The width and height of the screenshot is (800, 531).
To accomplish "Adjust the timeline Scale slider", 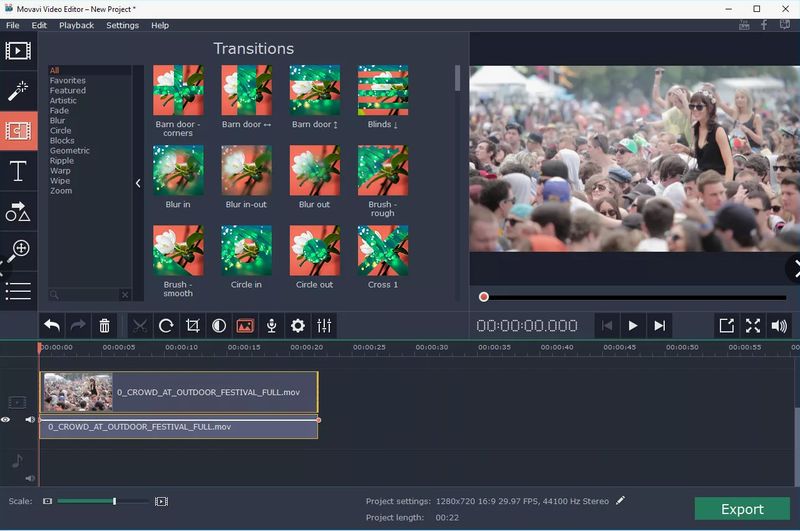I will coord(114,501).
